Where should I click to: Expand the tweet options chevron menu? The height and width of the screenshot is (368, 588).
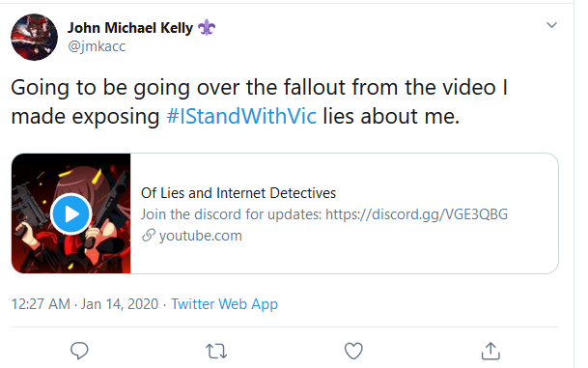pyautogui.click(x=551, y=25)
